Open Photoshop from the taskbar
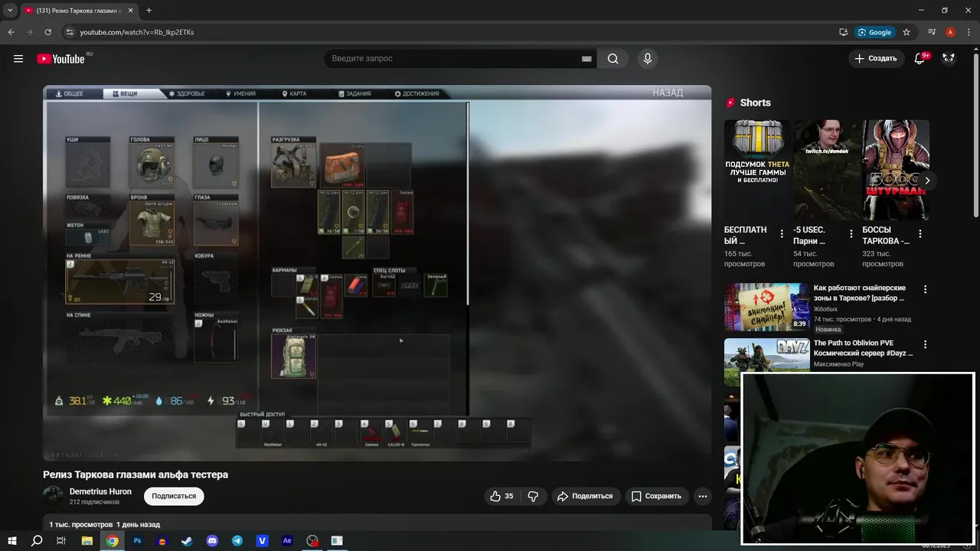Screen dimensions: 980x551 coord(138,540)
